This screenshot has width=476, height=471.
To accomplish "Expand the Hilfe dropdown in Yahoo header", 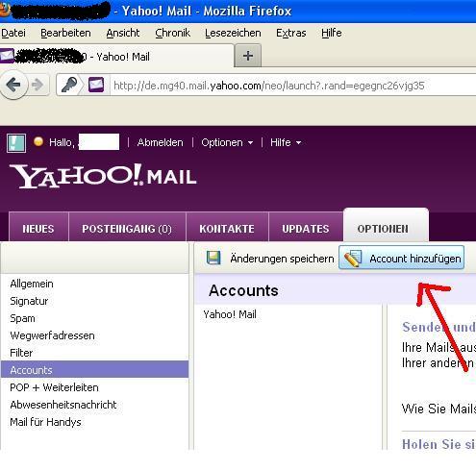I will 286,142.
